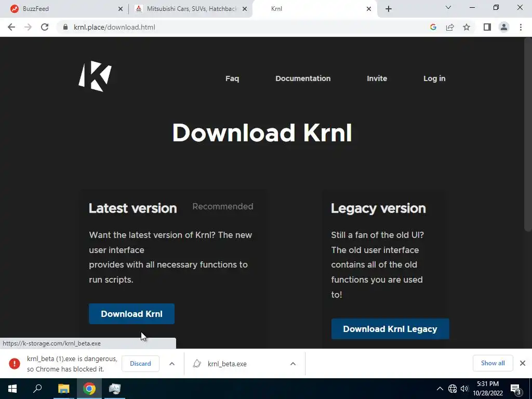Click Download Krnl Legacy button
This screenshot has width=532, height=399.
(390, 329)
